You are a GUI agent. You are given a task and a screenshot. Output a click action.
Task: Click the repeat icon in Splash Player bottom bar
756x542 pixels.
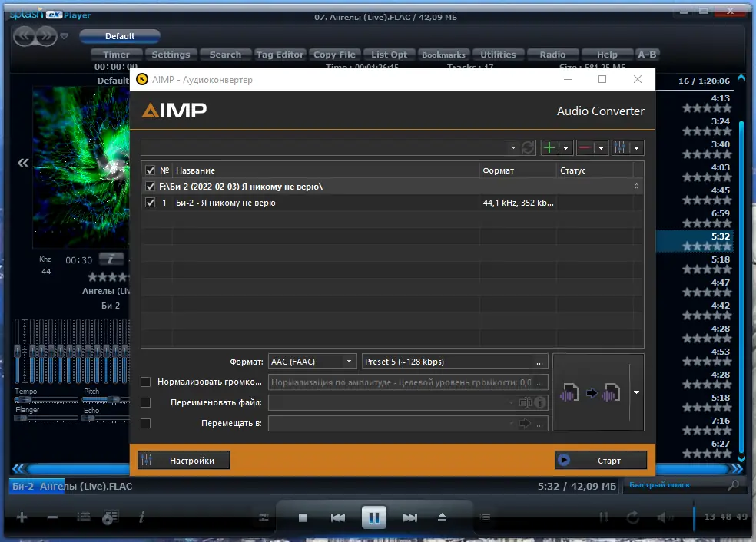[633, 517]
